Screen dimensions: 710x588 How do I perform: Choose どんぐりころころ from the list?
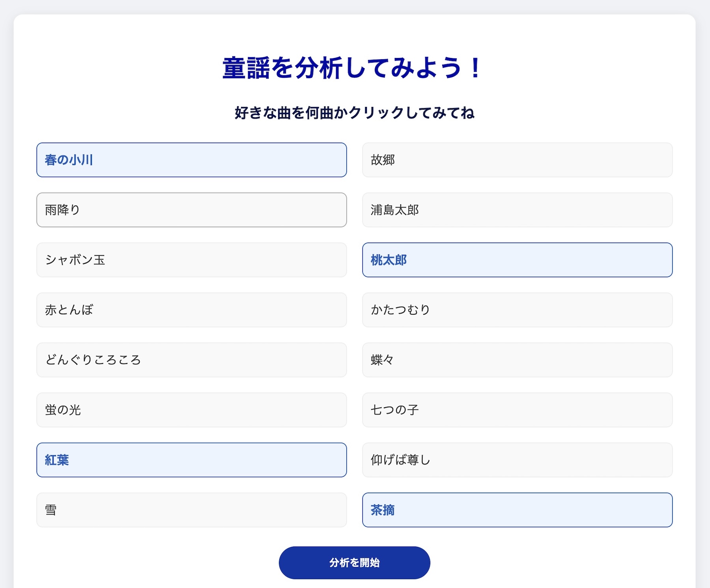pyautogui.click(x=191, y=360)
